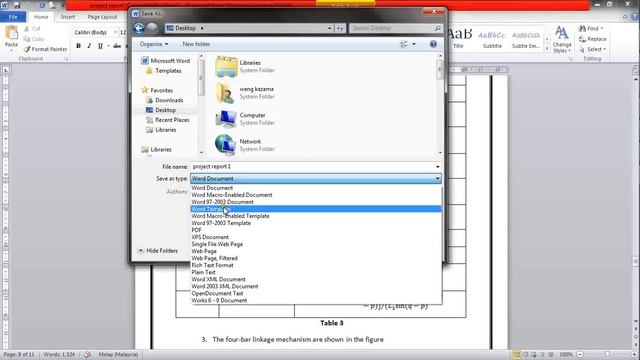Click the Find binoculars icon
Image resolution: width=640 pixels, height=360 pixels.
582,29
